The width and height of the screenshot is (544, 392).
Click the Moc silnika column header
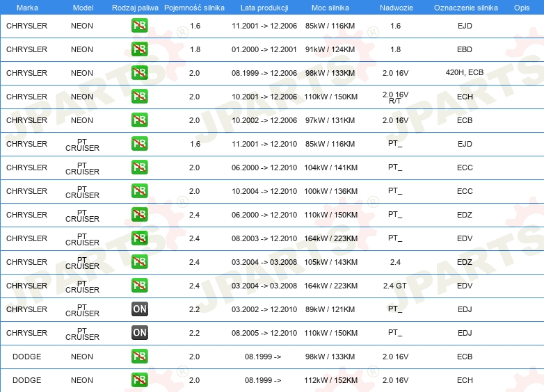pyautogui.click(x=330, y=8)
